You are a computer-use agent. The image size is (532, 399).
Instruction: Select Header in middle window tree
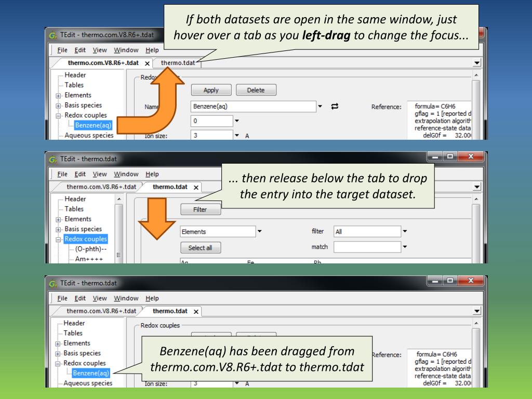pos(75,199)
